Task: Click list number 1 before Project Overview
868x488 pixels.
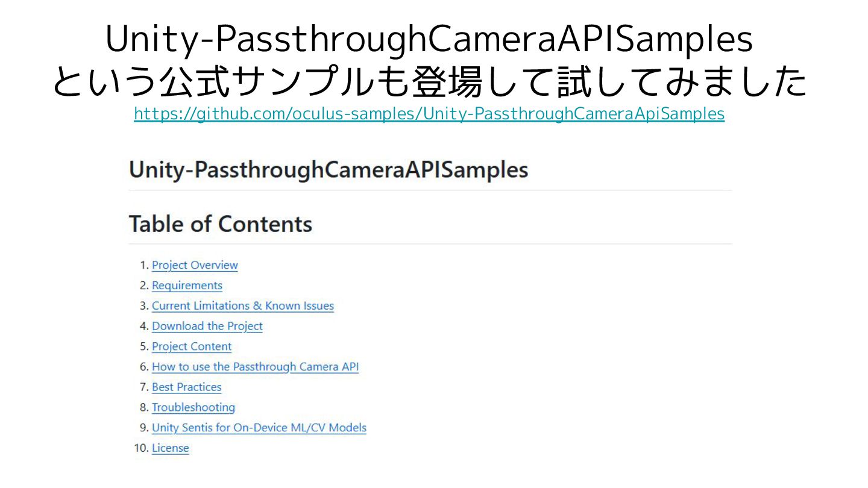Action: 143,265
